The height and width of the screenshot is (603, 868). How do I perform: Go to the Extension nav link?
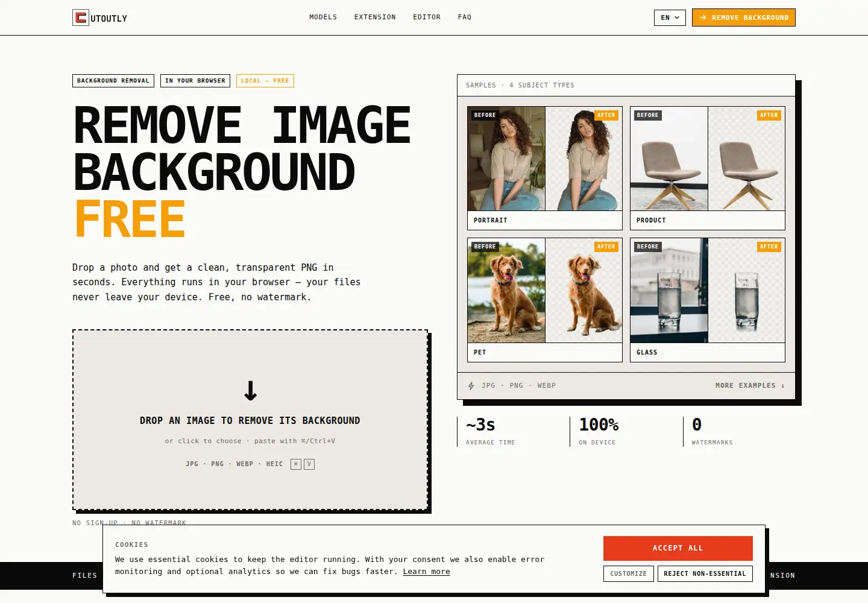(375, 17)
